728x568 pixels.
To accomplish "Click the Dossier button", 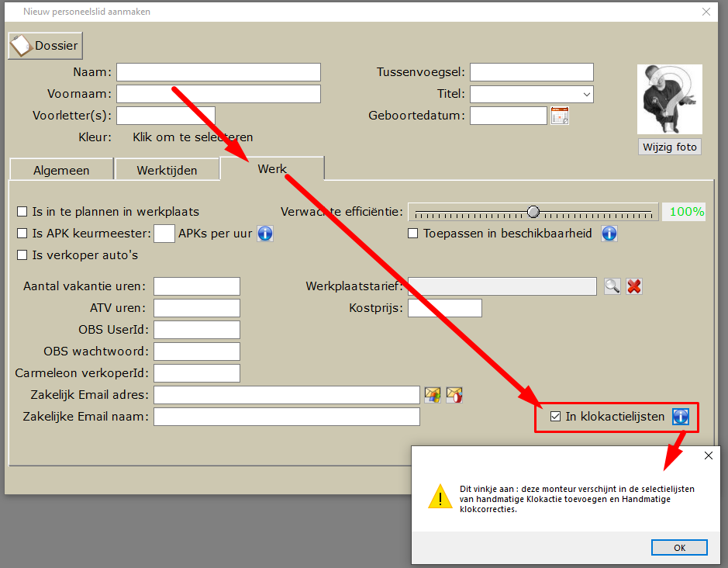I will coord(46,46).
